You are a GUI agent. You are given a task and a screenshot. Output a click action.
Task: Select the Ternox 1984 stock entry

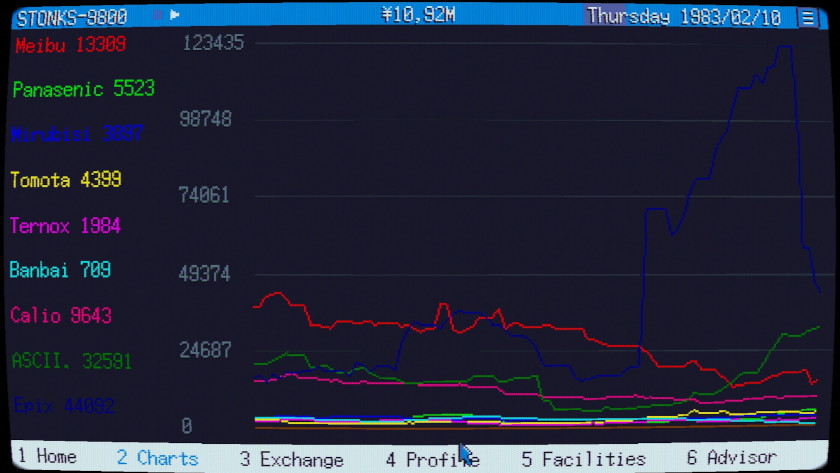point(65,226)
